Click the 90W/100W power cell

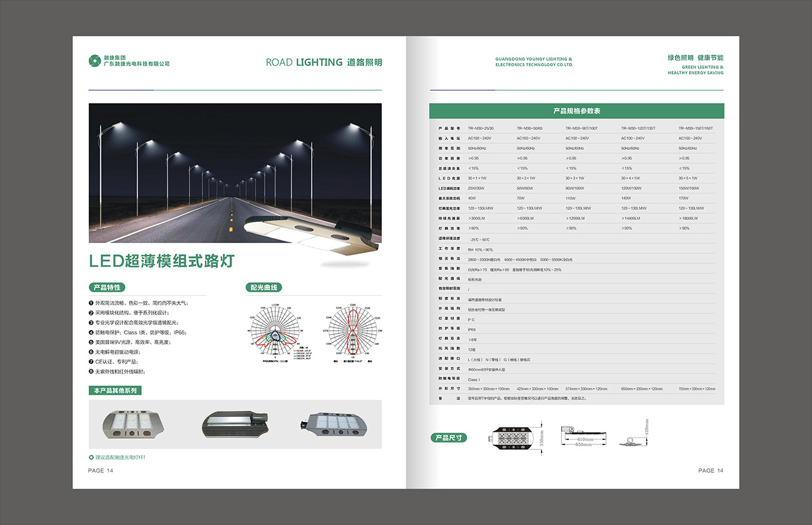click(575, 188)
